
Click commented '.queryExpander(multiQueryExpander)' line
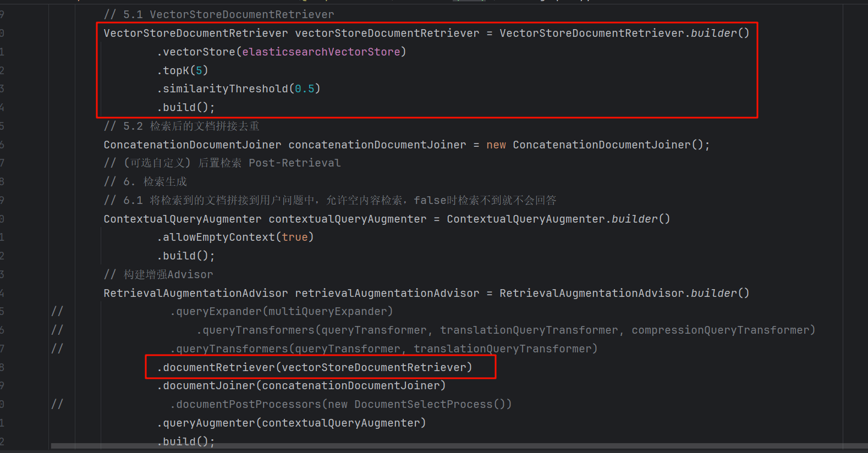tap(282, 311)
